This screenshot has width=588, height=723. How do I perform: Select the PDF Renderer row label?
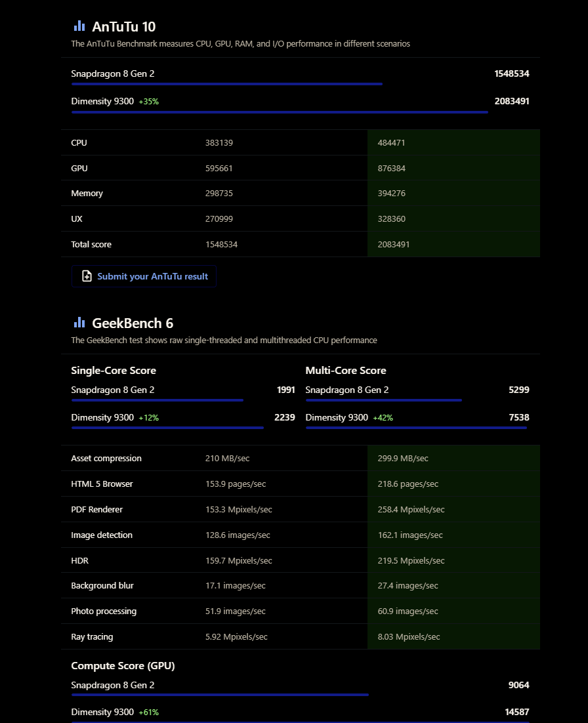click(97, 510)
